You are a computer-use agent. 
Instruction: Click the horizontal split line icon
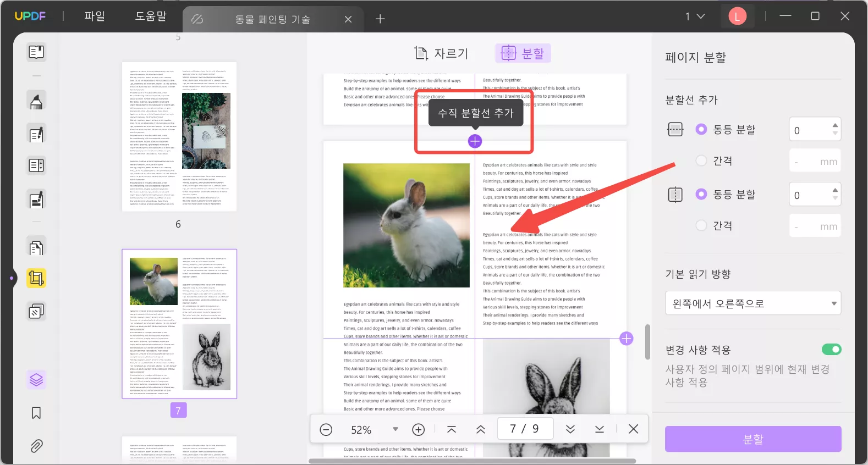[x=675, y=129]
